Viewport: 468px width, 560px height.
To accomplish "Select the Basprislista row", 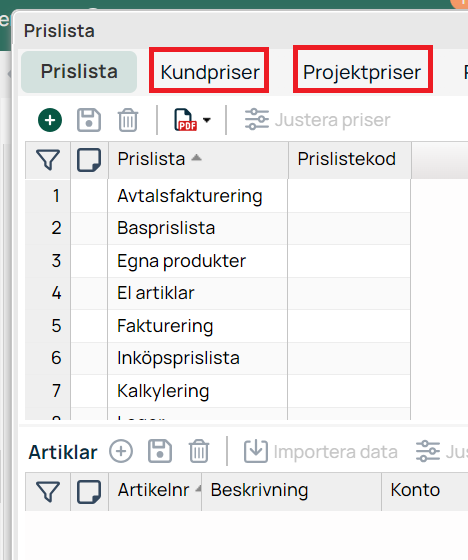I will coord(218,228).
